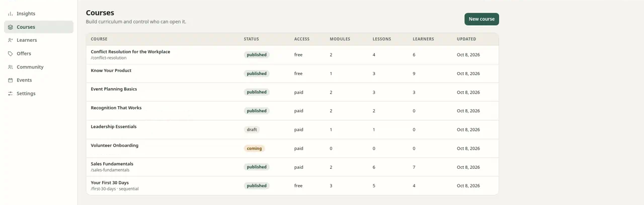Click the Learners person icon

coord(11,40)
